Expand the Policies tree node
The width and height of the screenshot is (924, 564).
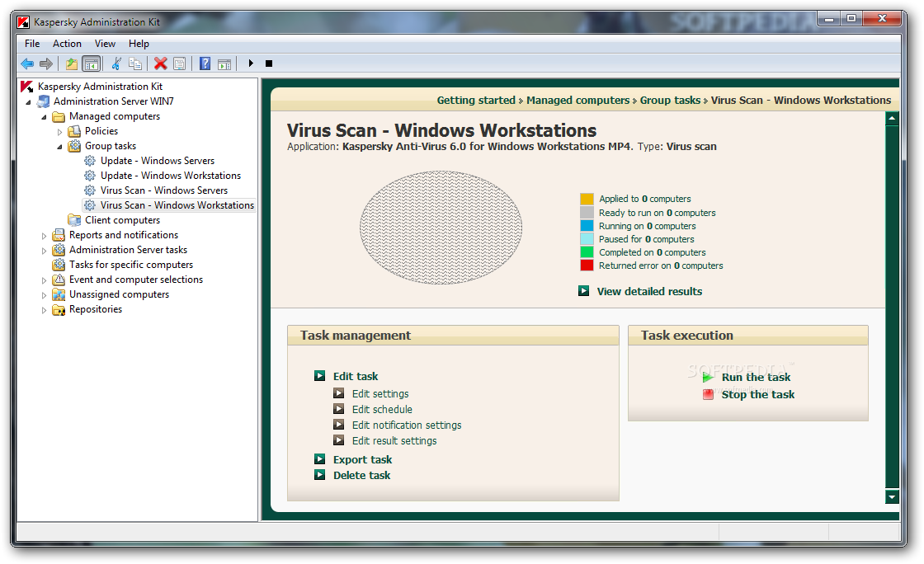[x=59, y=132]
